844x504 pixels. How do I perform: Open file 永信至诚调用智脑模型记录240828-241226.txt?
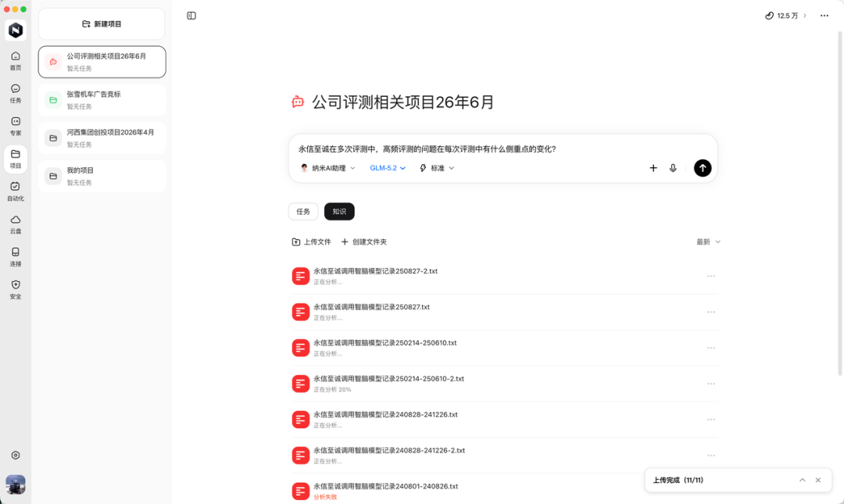(x=385, y=415)
